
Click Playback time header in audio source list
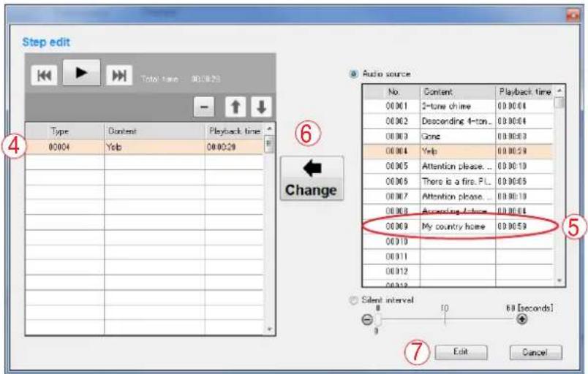coord(524,92)
